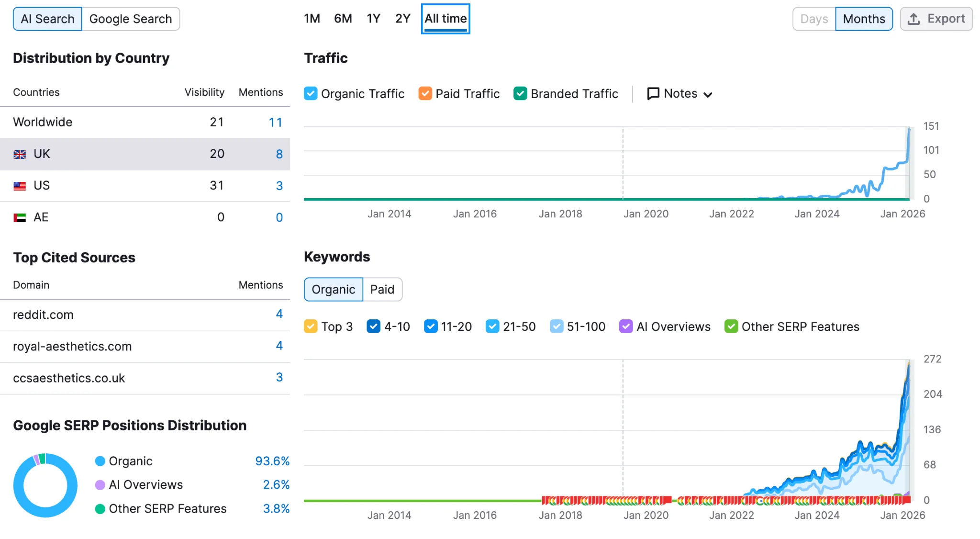Screen dimensions: 980x539
Task: Click the SERP positions donut chart
Action: tap(45, 485)
